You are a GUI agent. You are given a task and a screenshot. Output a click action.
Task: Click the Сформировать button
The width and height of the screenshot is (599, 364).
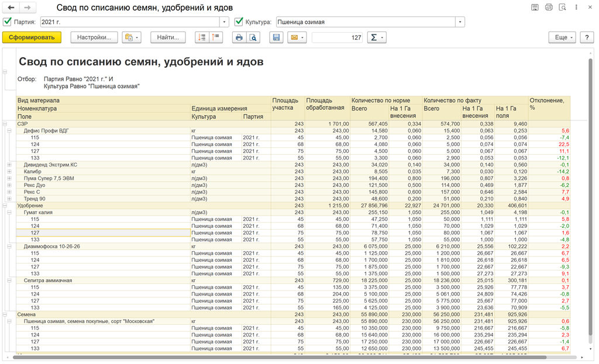pos(32,37)
